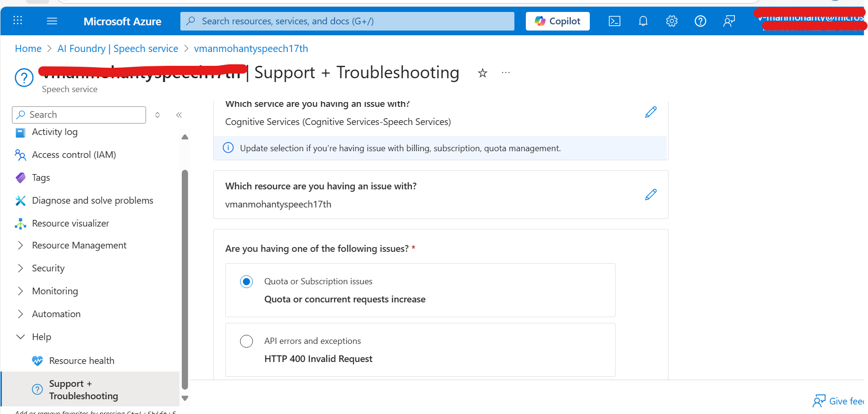This screenshot has width=868, height=414.
Task: Click 'HTTP 400 Invalid Request' text
Action: click(318, 359)
